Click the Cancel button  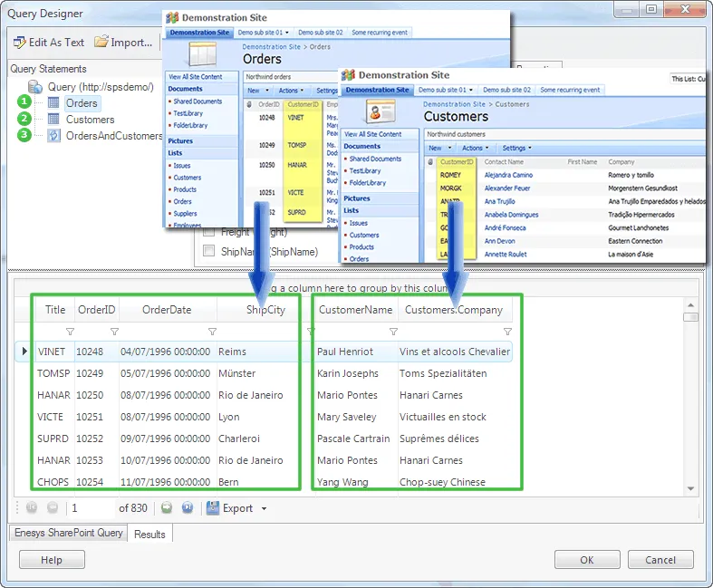pyautogui.click(x=660, y=560)
